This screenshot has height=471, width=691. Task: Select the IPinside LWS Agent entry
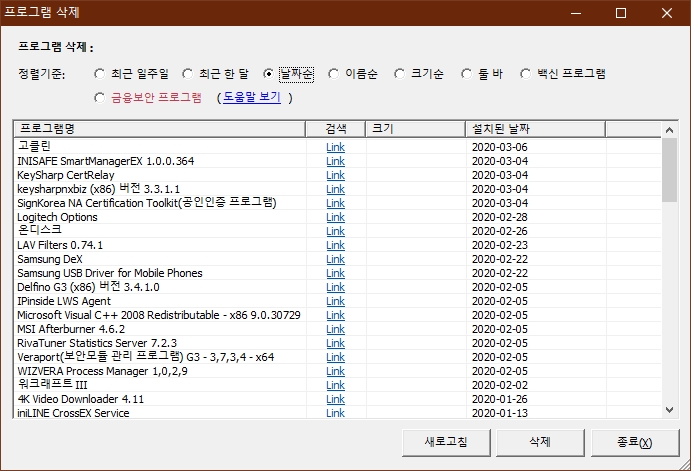pos(337,301)
